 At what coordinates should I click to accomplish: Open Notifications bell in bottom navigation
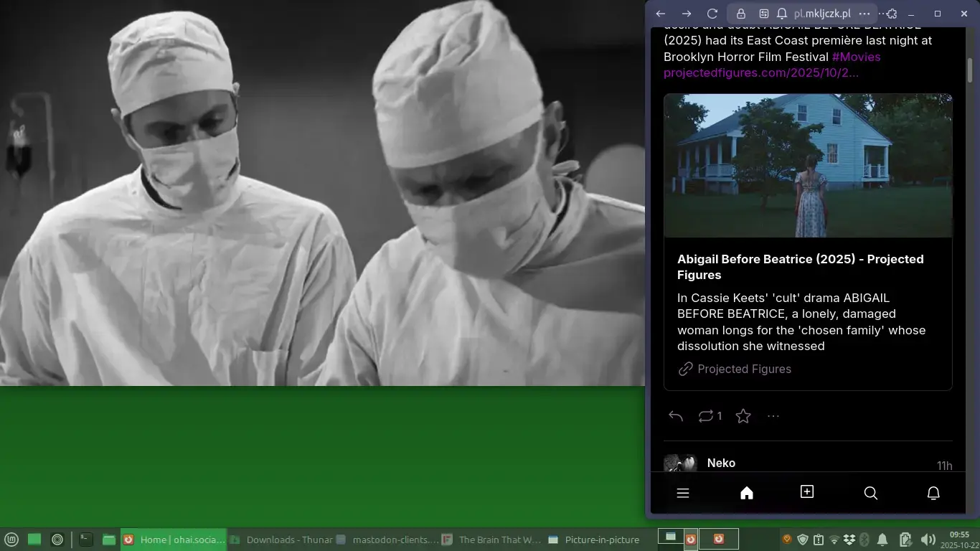(x=933, y=493)
